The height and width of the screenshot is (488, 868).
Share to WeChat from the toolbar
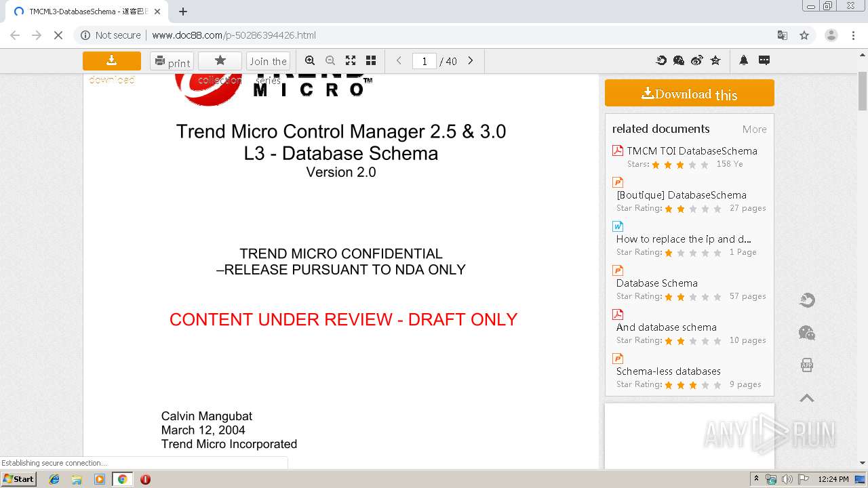679,60
